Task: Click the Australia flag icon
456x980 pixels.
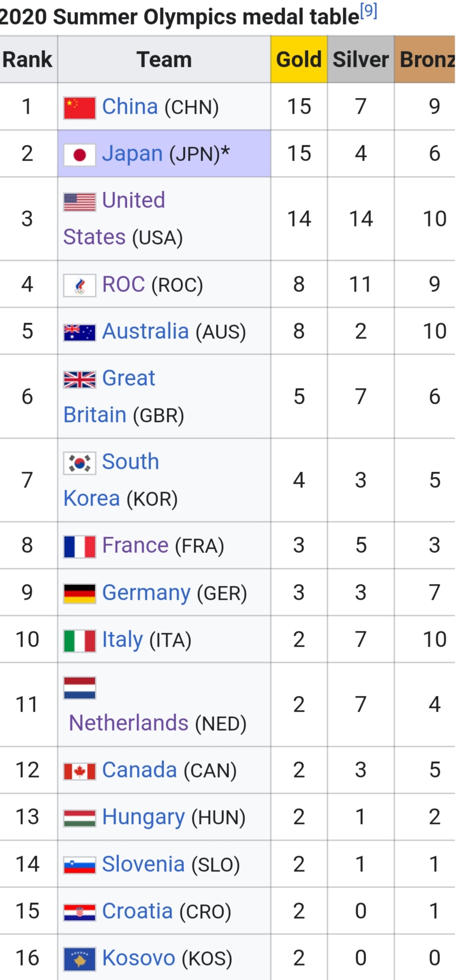Action: click(79, 333)
